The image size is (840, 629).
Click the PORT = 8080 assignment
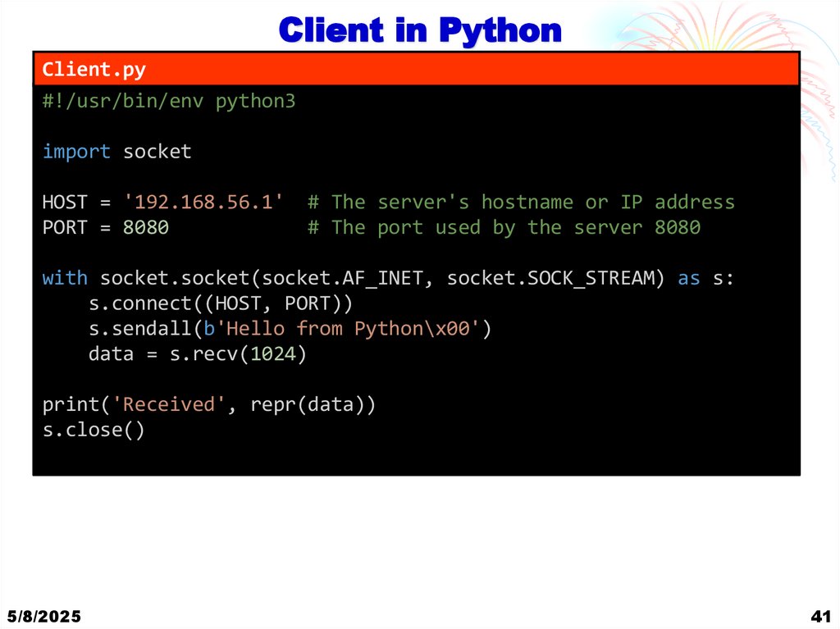point(106,227)
